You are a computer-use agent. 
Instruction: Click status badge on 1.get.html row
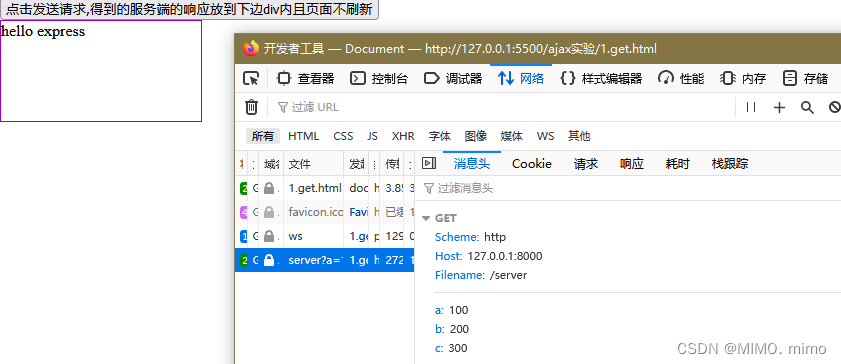click(244, 188)
